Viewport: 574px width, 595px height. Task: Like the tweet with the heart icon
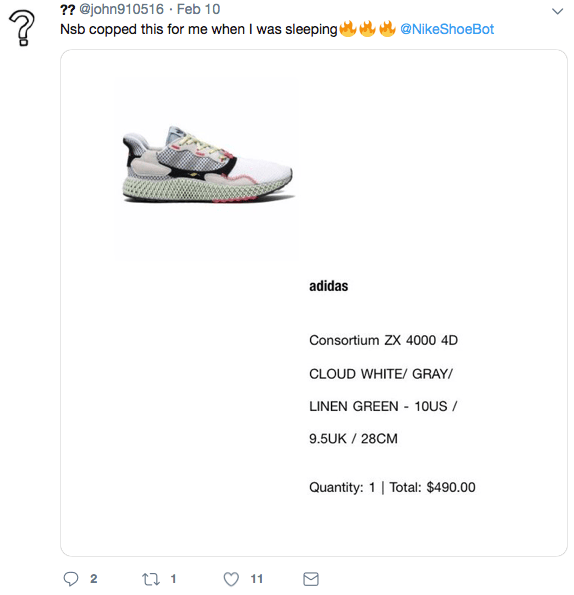point(231,579)
